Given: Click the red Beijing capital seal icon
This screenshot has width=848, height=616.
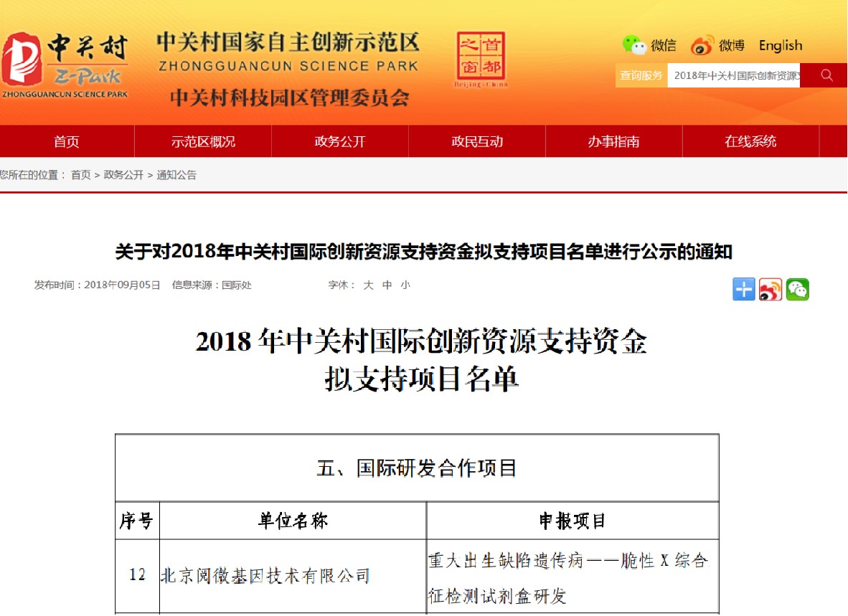Looking at the screenshot, I should [481, 57].
